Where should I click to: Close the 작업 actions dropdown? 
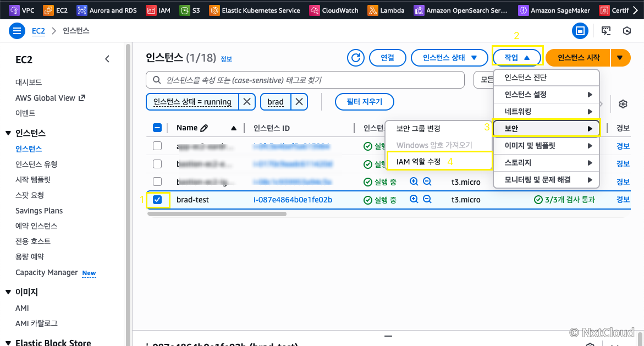coord(517,58)
